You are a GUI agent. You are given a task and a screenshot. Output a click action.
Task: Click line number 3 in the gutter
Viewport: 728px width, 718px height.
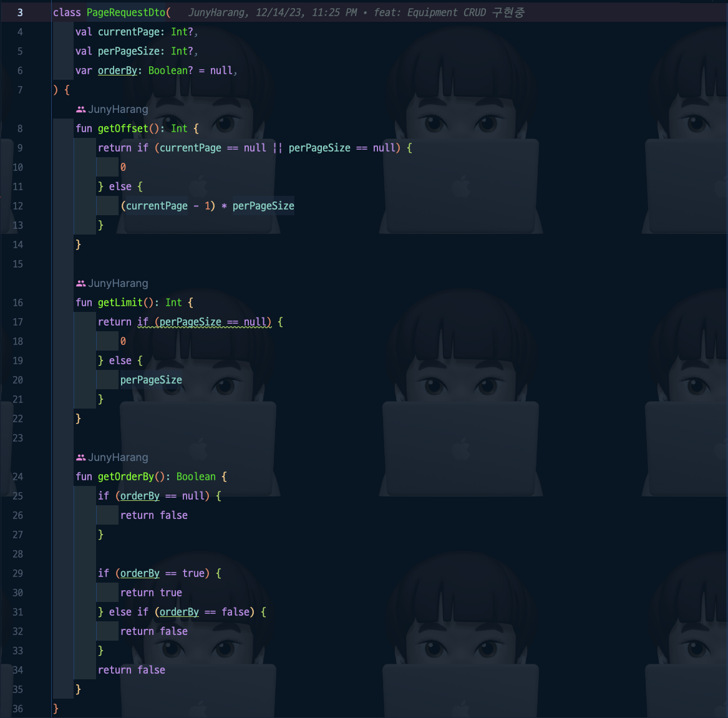20,12
